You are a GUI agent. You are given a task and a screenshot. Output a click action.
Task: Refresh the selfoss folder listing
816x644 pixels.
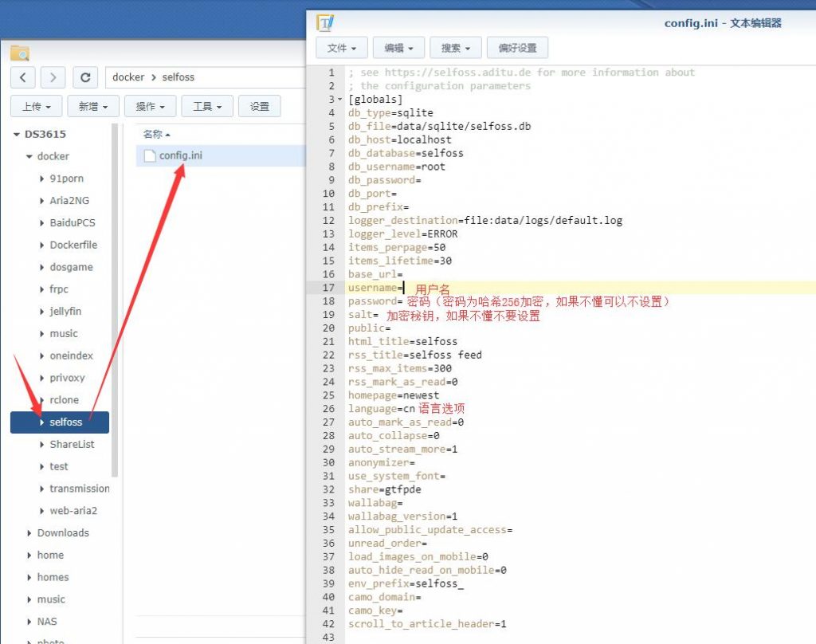tap(85, 77)
